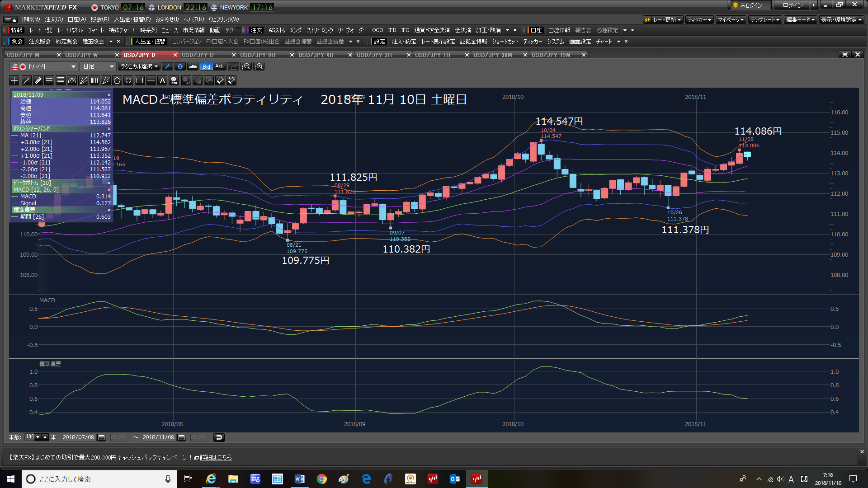The height and width of the screenshot is (488, 868).
Task: Select the ruler measurement tool
Action: pos(38,80)
